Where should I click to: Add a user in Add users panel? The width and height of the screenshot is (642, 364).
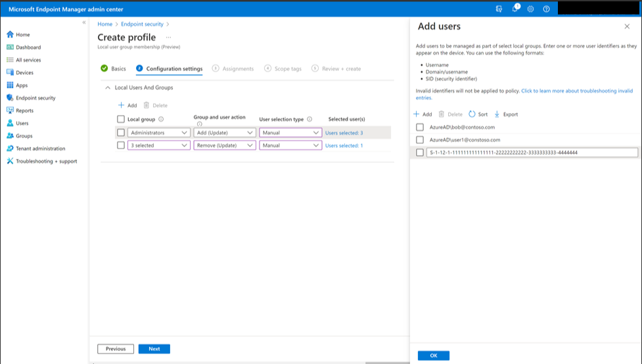click(x=423, y=114)
